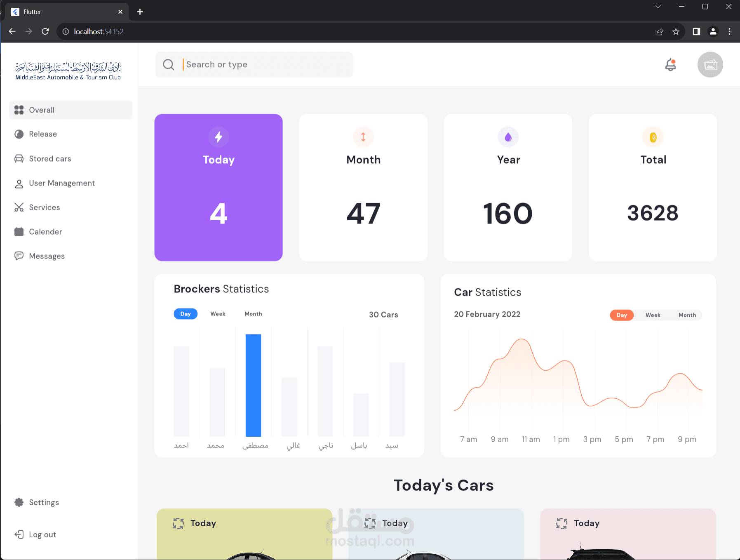
Task: Open the Overall dashboard grid icon
Action: pyautogui.click(x=19, y=110)
